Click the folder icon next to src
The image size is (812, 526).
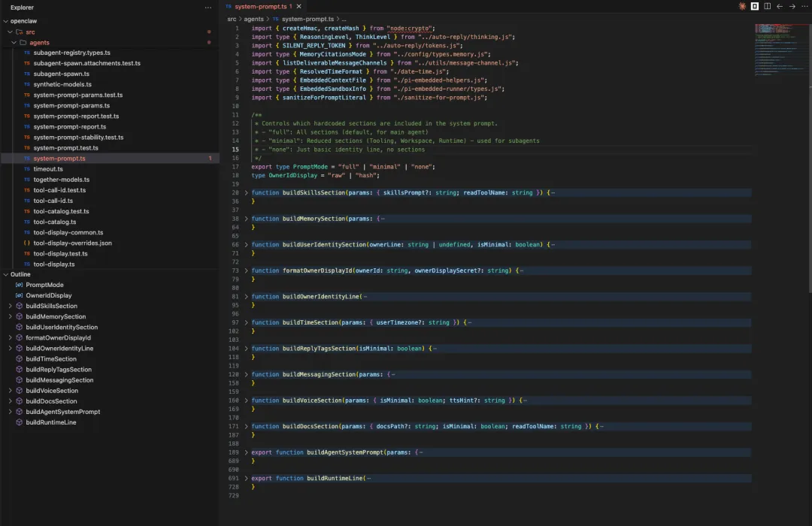pos(19,32)
